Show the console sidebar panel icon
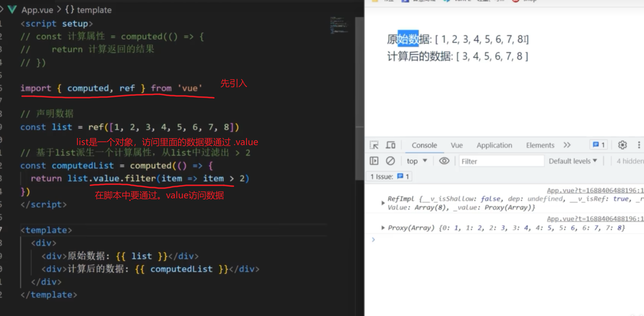Viewport: 644px width, 316px height. coord(374,161)
